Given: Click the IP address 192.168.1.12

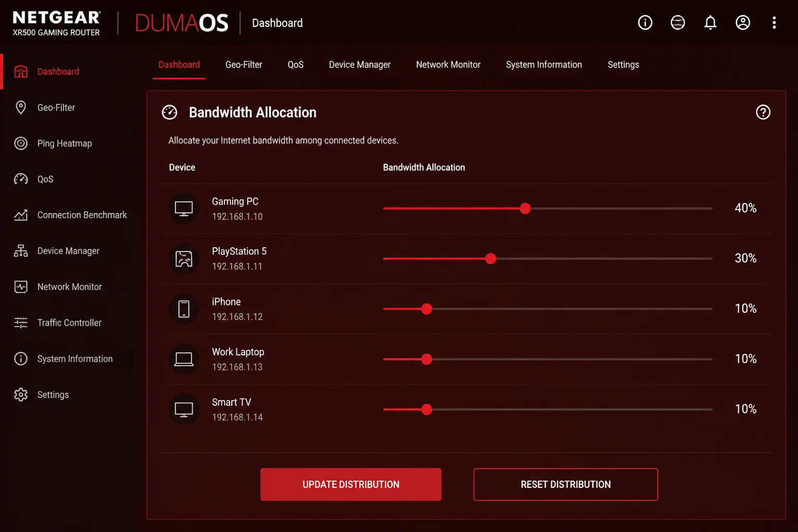Looking at the screenshot, I should tap(237, 316).
